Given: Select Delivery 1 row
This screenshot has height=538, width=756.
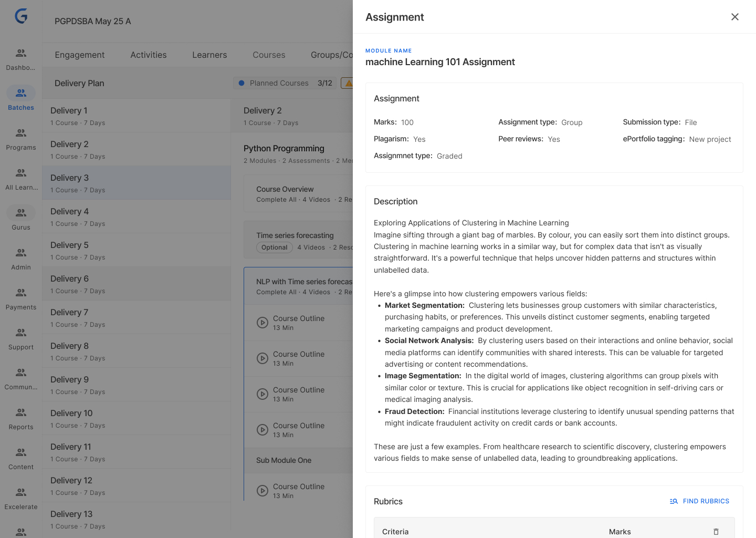Looking at the screenshot, I should 136,116.
